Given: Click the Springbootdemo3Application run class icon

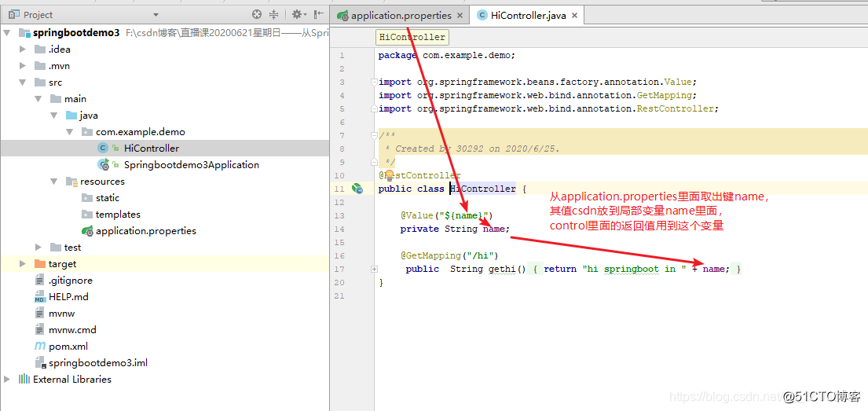Looking at the screenshot, I should coord(104,164).
